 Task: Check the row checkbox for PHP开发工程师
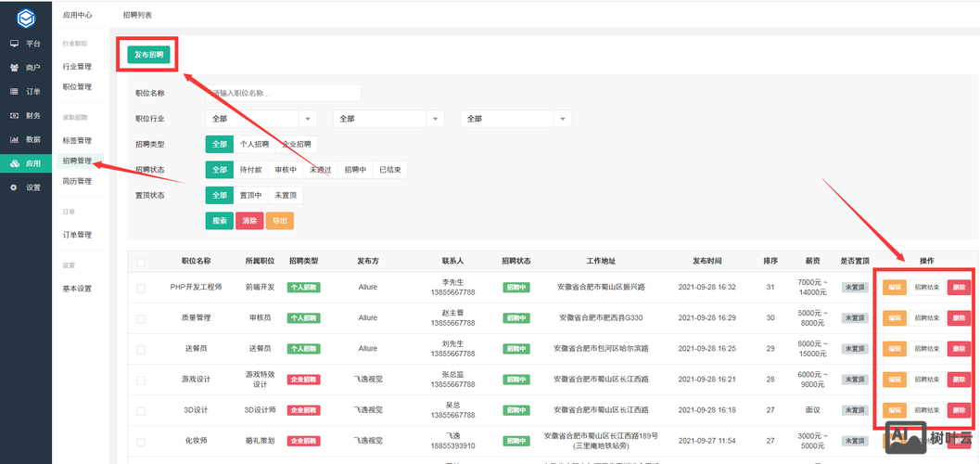[x=141, y=288]
